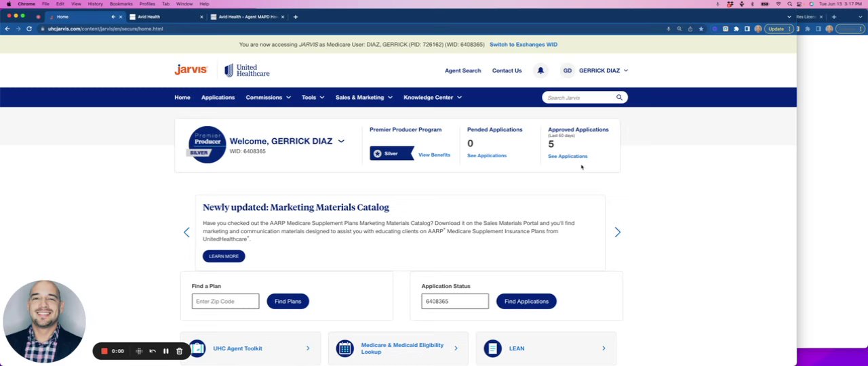The height and width of the screenshot is (366, 868).
Task: Click the Wi-Fi icon in menu bar
Action: pyautogui.click(x=778, y=4)
